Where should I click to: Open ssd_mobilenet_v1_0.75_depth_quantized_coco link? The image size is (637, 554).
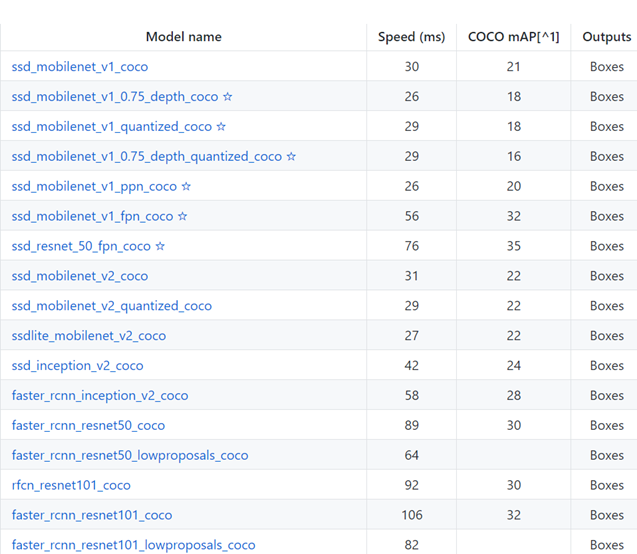(147, 156)
